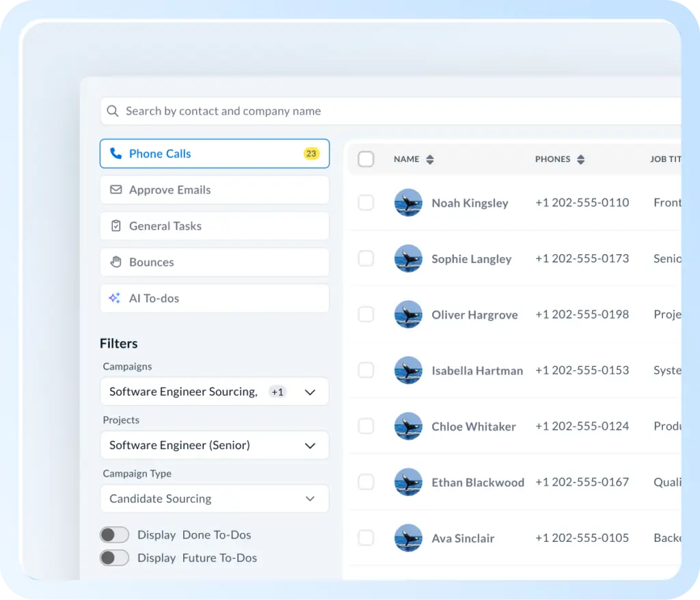Open Oliver Hargrove's contact name
Viewport: 700px width, 600px height.
(474, 315)
